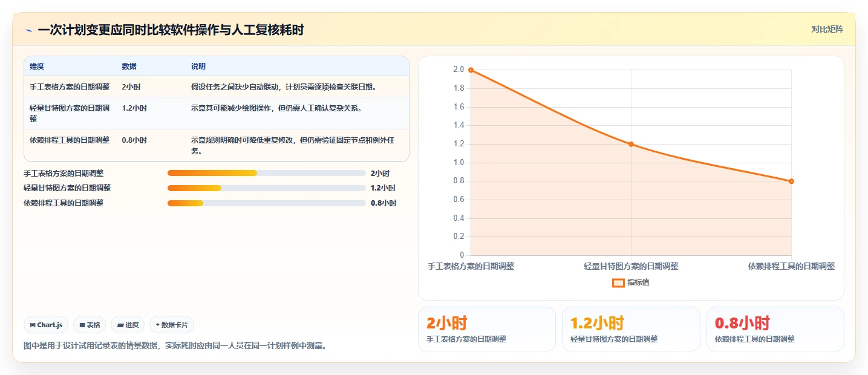Click the 依赖排程工具 progress bar

point(267,203)
